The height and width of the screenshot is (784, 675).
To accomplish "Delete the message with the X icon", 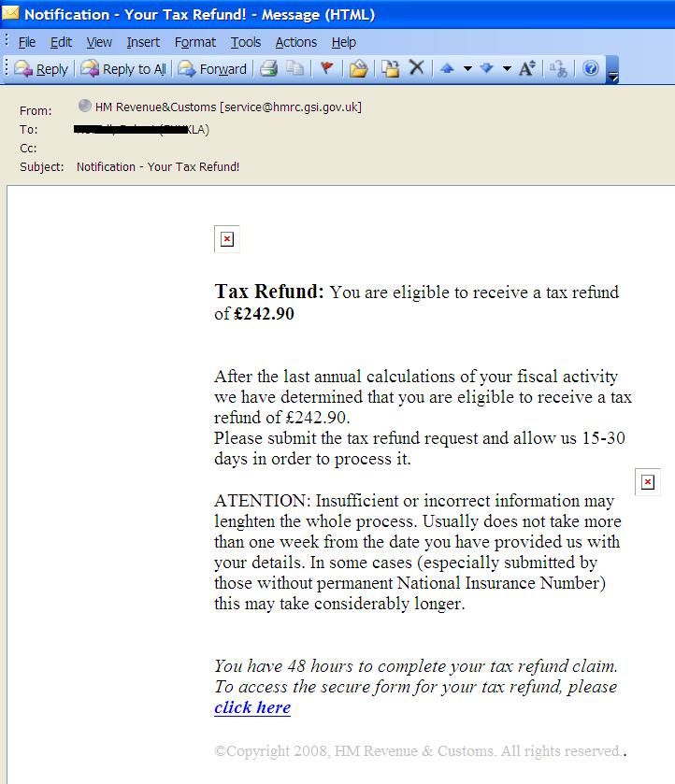I will pyautogui.click(x=416, y=67).
